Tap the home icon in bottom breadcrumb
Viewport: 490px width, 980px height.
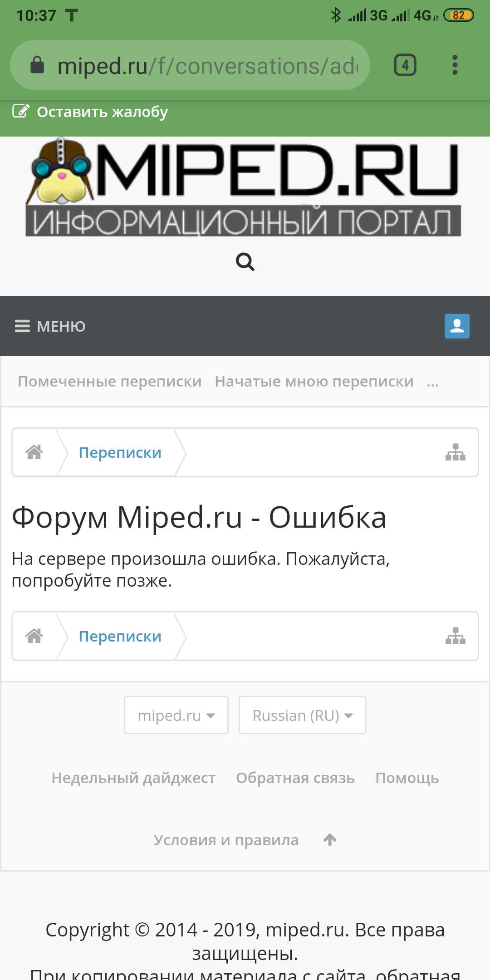pos(34,636)
